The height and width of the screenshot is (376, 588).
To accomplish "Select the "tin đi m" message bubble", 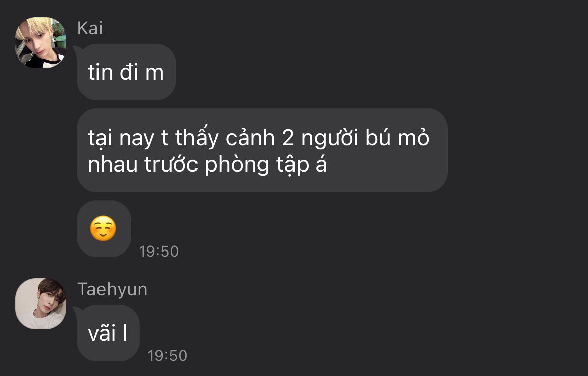I will (x=126, y=72).
